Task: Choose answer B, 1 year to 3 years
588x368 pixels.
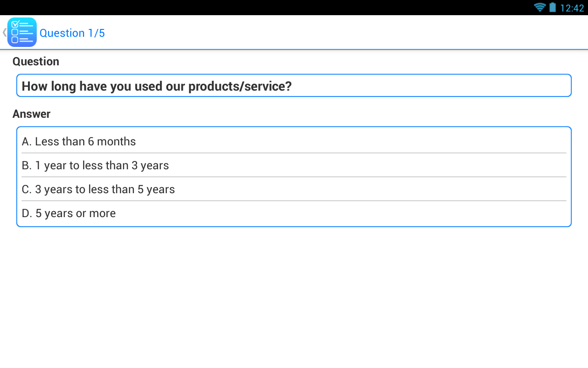Action: tap(96, 165)
